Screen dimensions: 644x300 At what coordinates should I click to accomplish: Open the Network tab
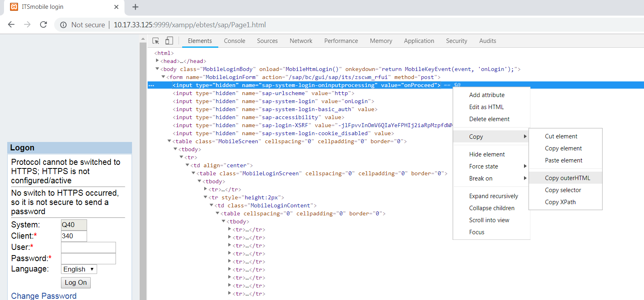[x=301, y=41]
